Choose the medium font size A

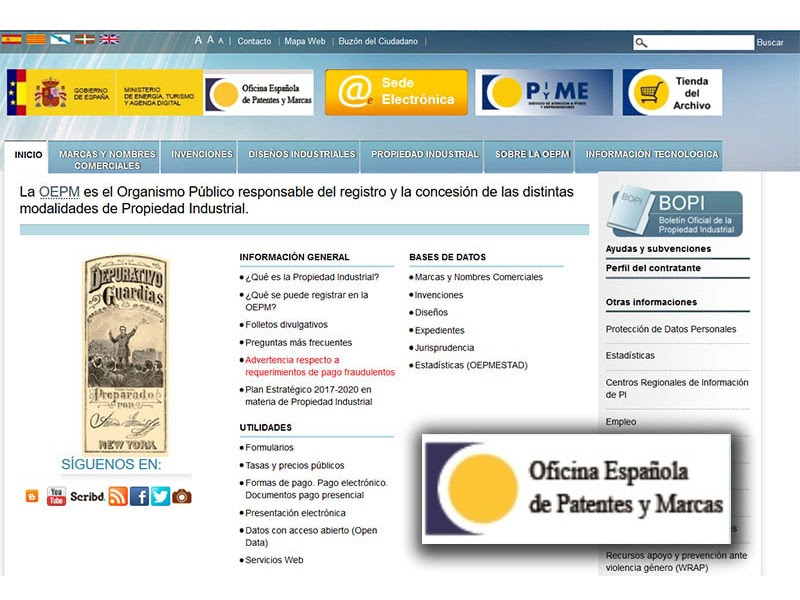tap(210, 40)
